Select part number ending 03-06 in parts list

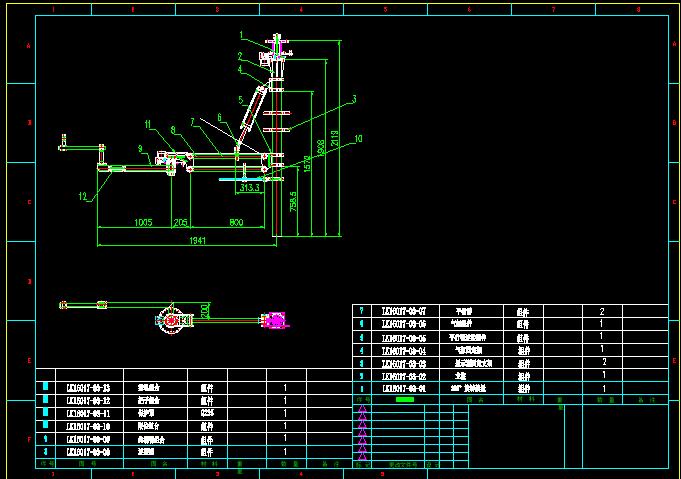[x=404, y=324]
